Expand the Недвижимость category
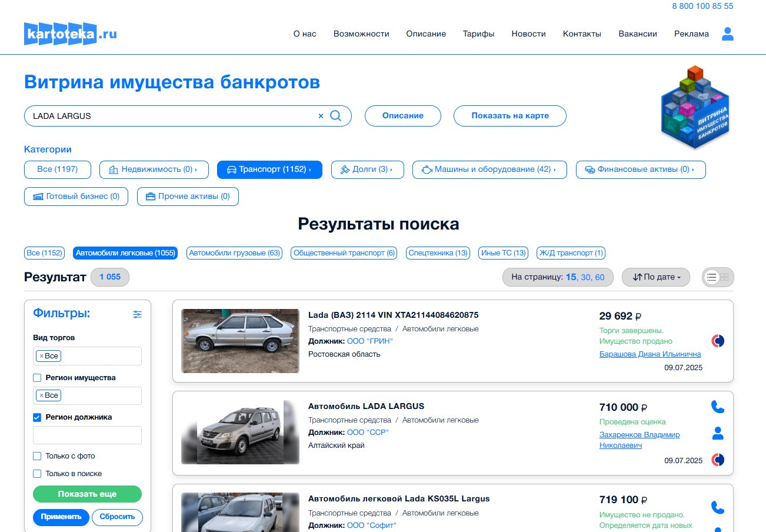 (154, 169)
